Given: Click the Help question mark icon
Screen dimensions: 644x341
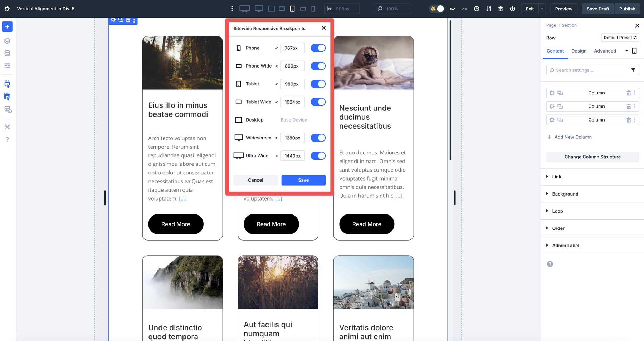Looking at the screenshot, I should (x=7, y=139).
